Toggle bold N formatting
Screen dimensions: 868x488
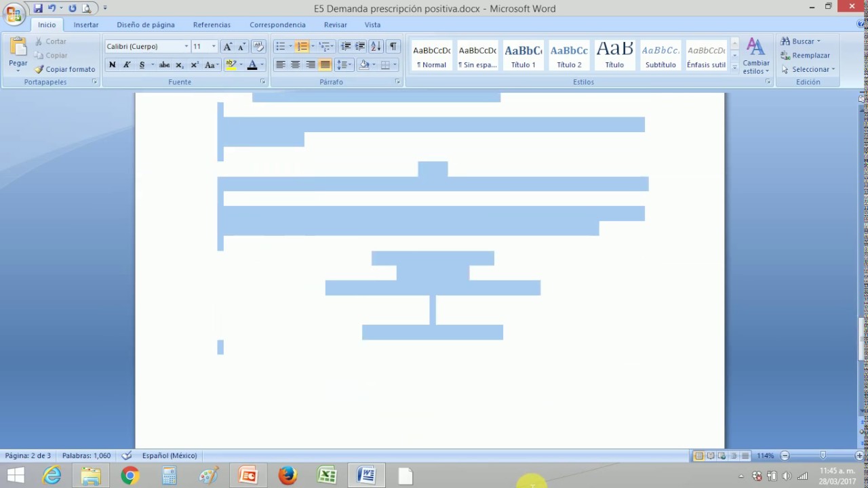pos(112,65)
